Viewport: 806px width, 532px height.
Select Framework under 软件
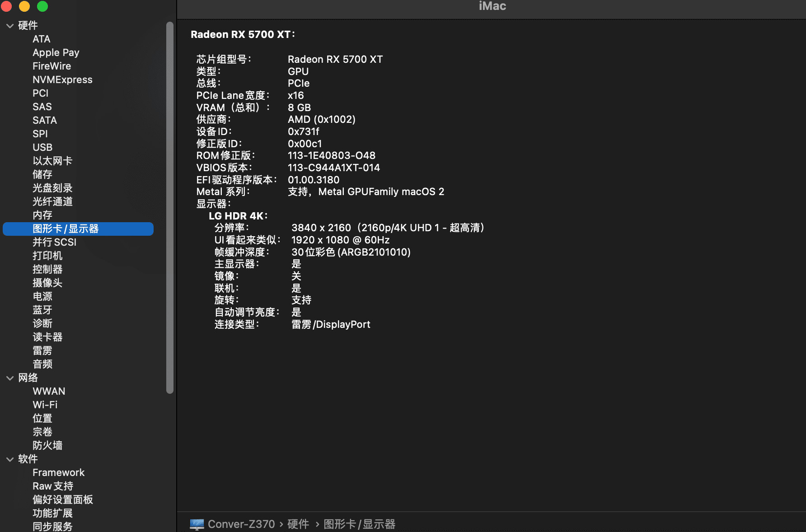58,473
